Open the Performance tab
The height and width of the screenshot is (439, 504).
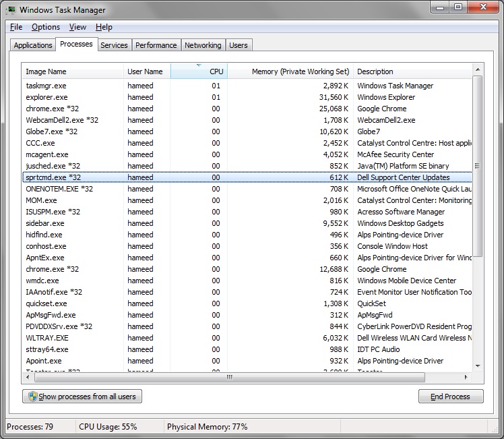[156, 45]
